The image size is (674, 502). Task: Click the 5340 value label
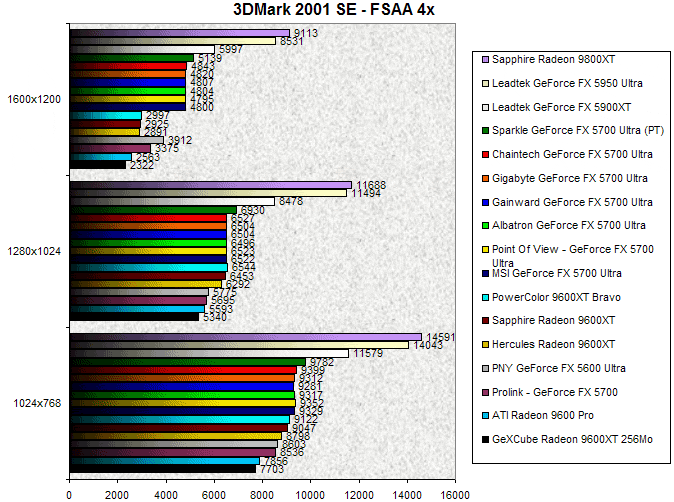pos(214,317)
